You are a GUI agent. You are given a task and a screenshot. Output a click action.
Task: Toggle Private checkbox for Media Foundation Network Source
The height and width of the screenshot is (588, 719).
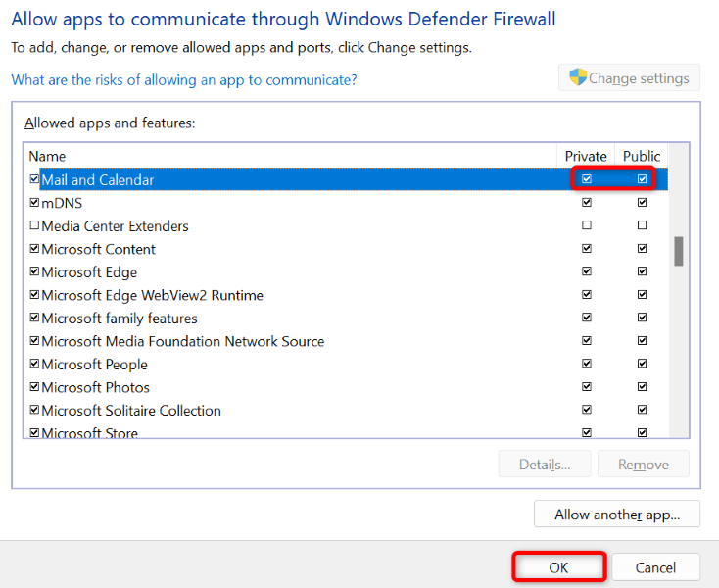coord(587,340)
